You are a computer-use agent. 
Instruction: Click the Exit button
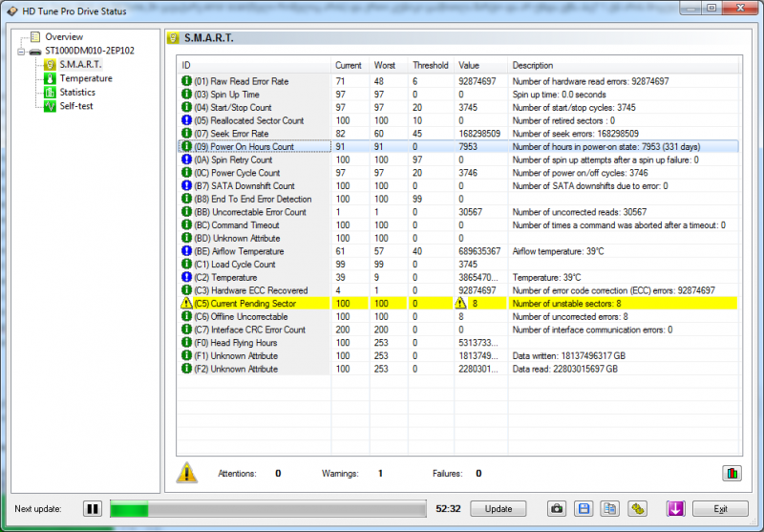719,509
